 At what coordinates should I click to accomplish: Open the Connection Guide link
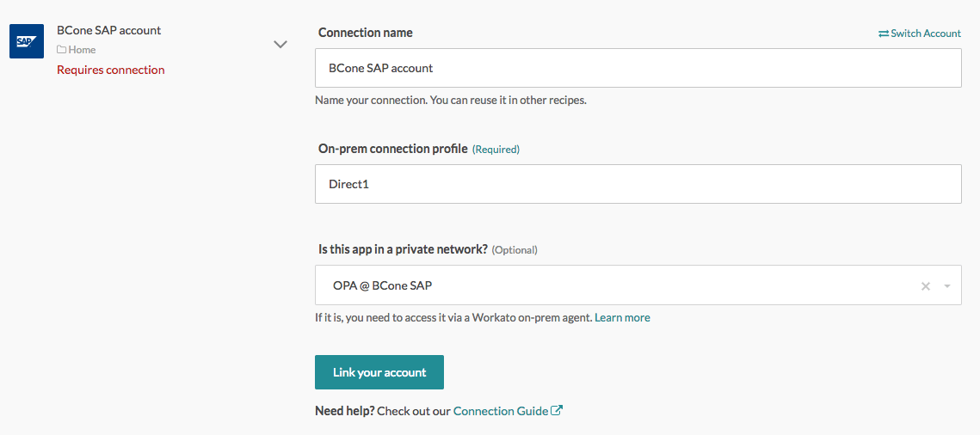click(501, 411)
